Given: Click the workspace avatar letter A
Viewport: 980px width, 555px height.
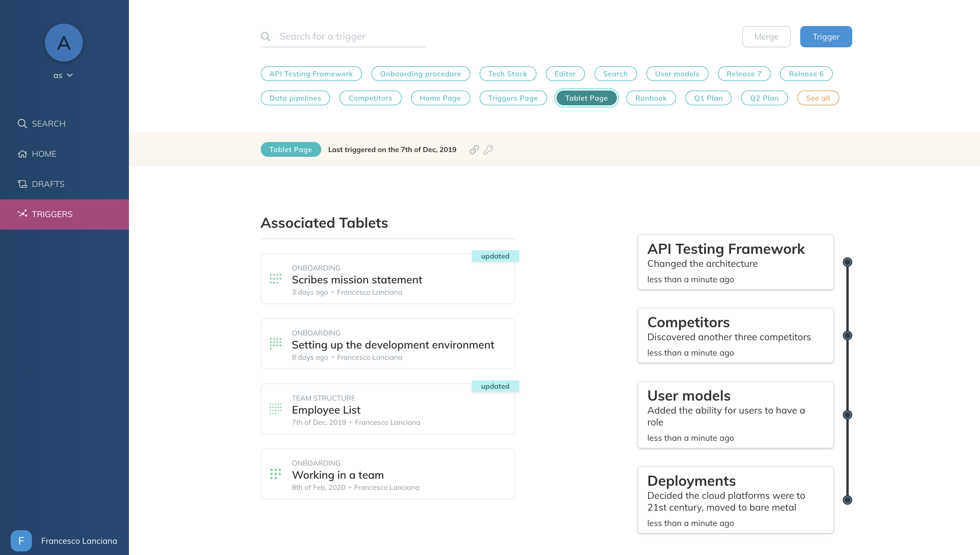Looking at the screenshot, I should click(64, 43).
